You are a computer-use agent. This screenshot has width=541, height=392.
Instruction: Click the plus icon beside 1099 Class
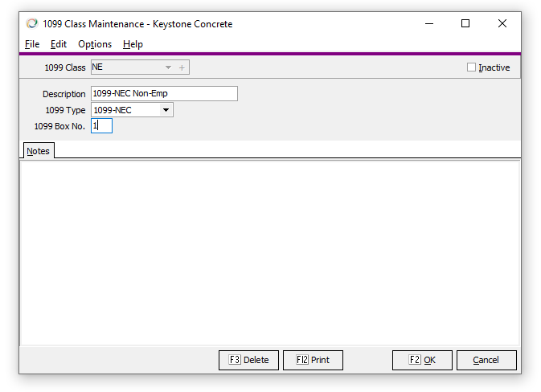click(x=182, y=67)
